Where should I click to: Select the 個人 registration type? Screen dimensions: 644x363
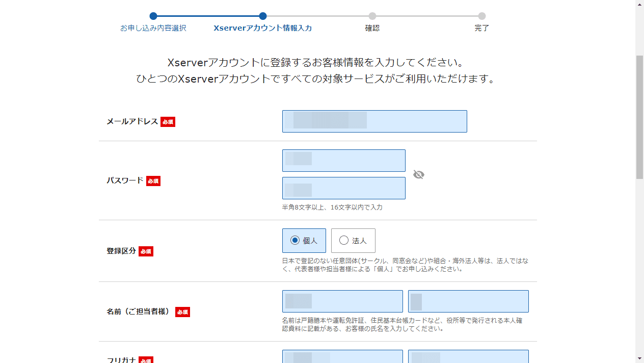click(x=304, y=241)
